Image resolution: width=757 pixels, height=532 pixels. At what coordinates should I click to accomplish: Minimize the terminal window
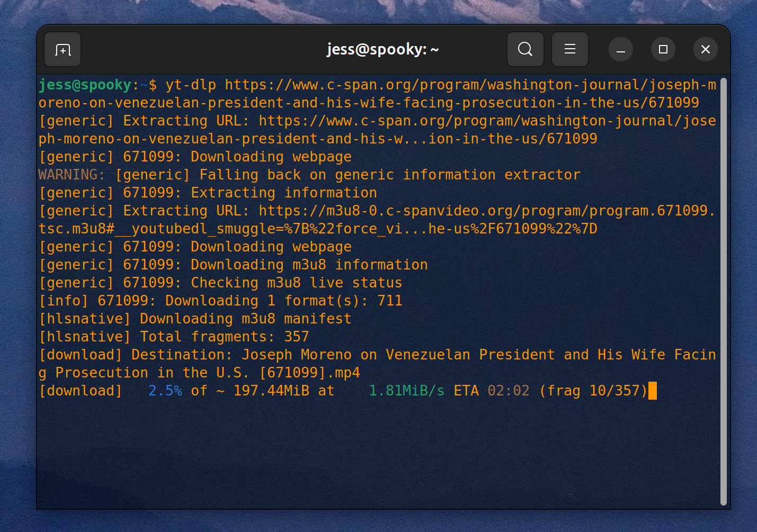click(621, 50)
